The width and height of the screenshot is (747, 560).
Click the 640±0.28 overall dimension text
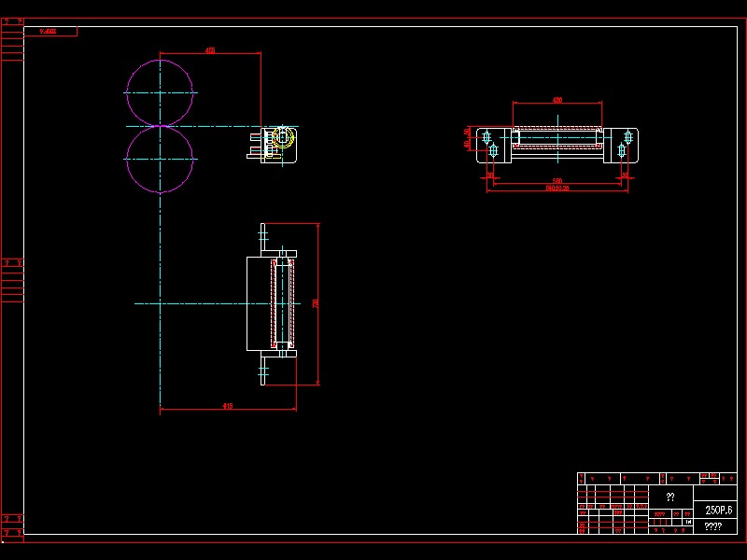tap(558, 187)
